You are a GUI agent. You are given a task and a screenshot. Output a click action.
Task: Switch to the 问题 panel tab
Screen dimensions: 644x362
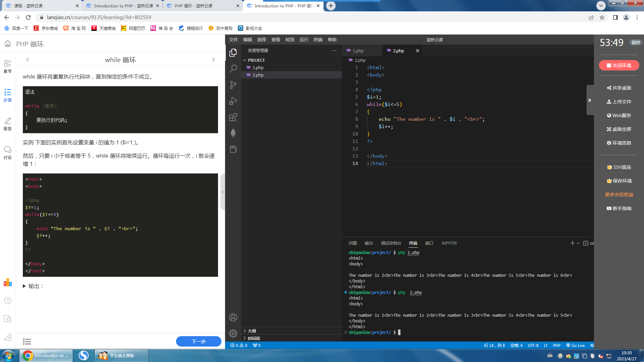pos(353,243)
